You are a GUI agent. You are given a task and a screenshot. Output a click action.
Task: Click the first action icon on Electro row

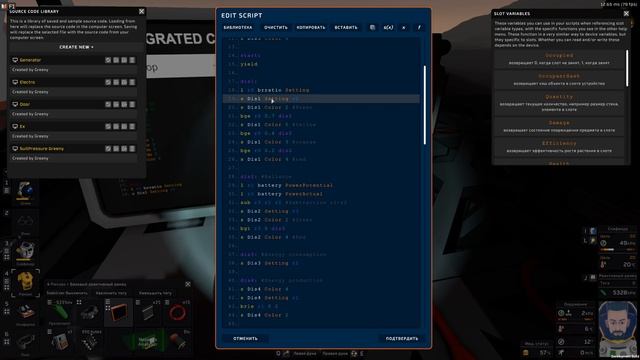(x=108, y=82)
